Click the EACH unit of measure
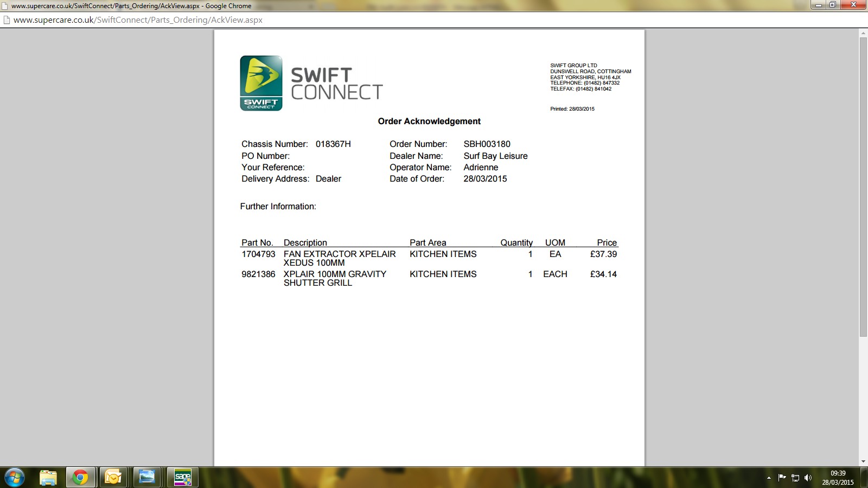 click(x=556, y=274)
